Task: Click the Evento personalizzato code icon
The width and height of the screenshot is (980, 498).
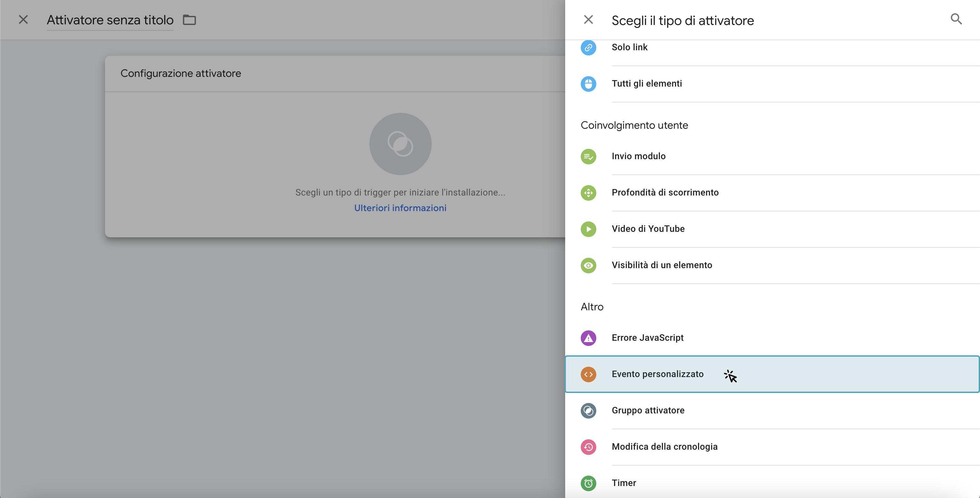Action: coord(588,374)
